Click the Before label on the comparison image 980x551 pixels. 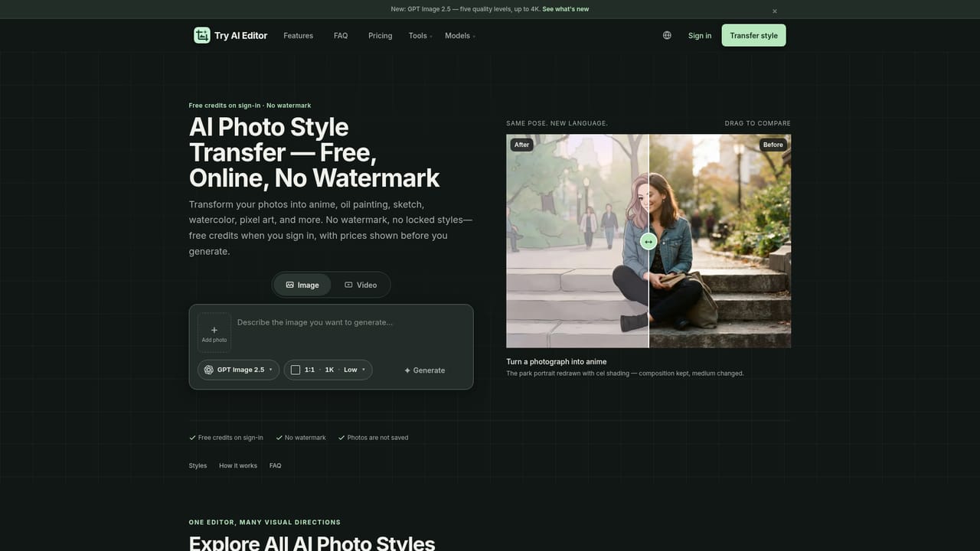point(773,145)
